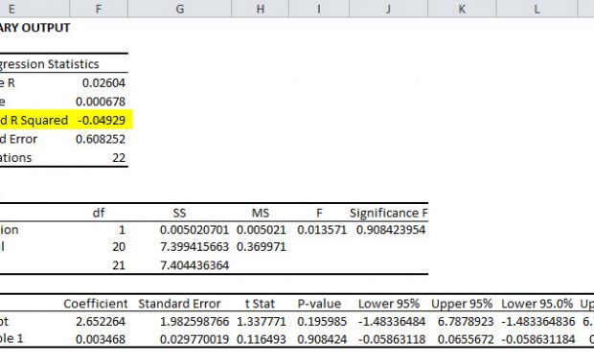Select df cell with value 20
The width and height of the screenshot is (594, 364).
click(x=119, y=247)
